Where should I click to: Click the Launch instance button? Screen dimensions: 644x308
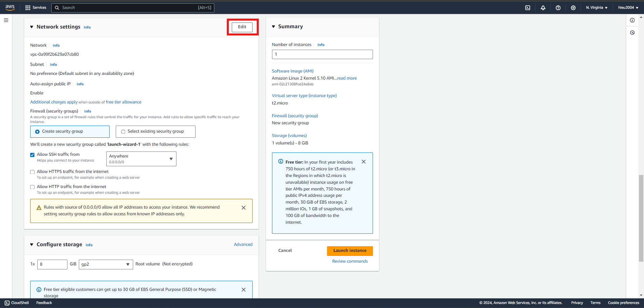tap(350, 251)
